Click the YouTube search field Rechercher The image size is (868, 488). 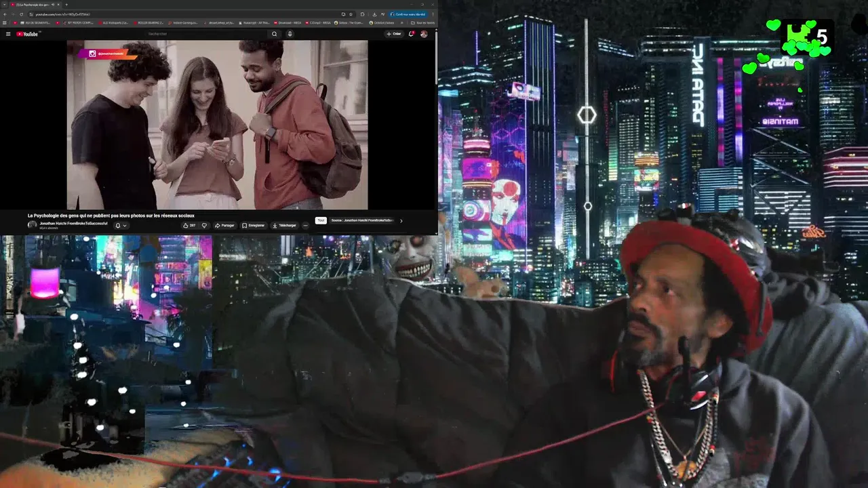207,34
